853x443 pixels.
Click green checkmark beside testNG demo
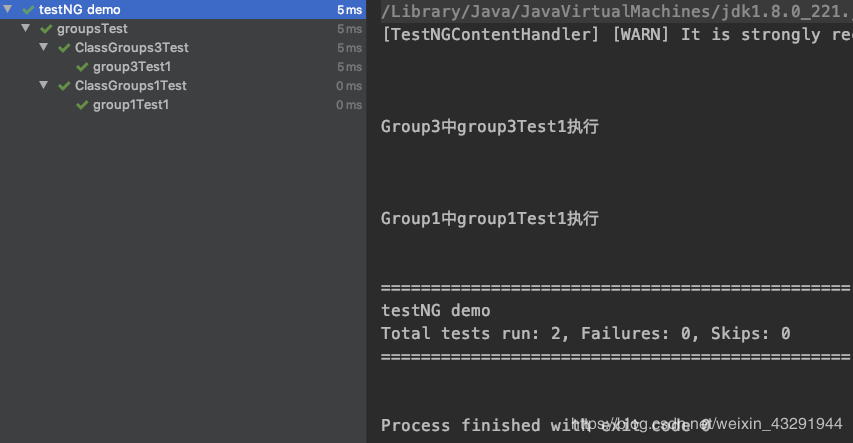[28, 10]
